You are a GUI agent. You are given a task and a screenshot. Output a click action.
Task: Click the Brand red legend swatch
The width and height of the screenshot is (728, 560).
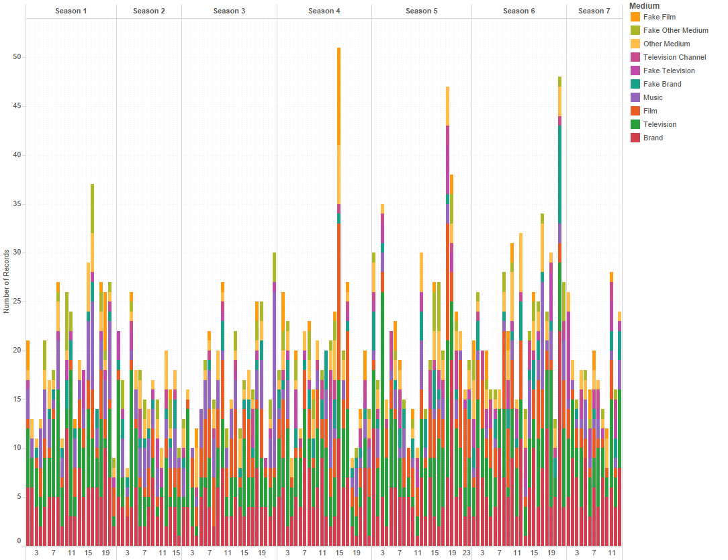coord(635,138)
